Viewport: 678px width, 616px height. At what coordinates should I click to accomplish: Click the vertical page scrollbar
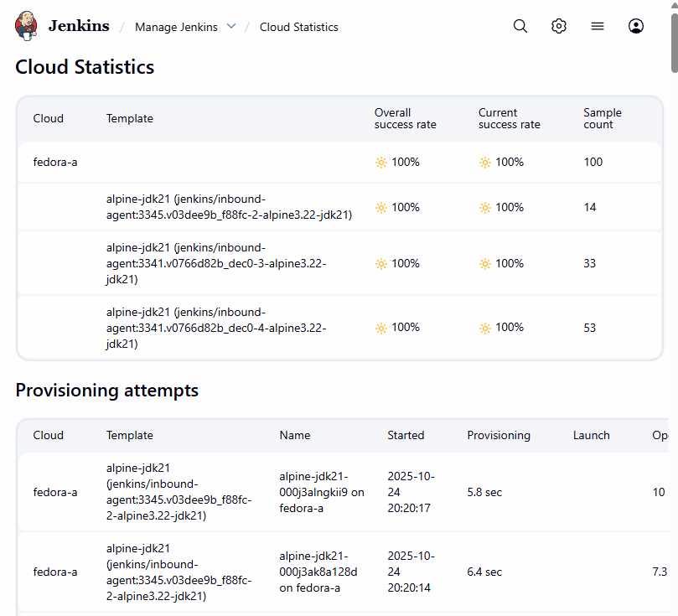pyautogui.click(x=673, y=42)
